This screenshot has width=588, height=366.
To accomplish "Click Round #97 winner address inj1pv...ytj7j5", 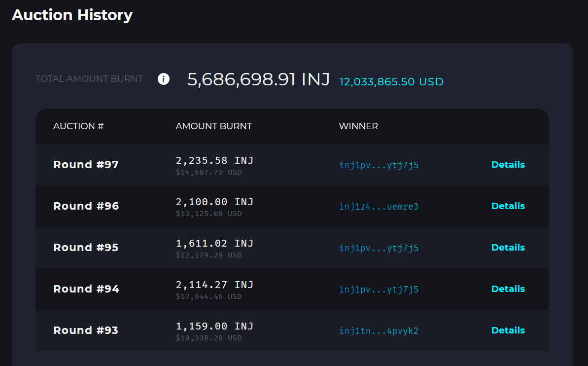I will click(379, 165).
